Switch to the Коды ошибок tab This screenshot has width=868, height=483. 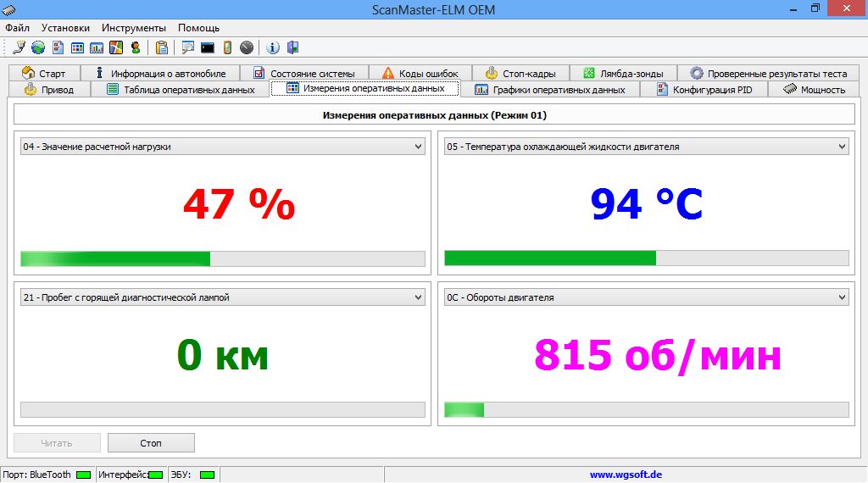(x=420, y=74)
